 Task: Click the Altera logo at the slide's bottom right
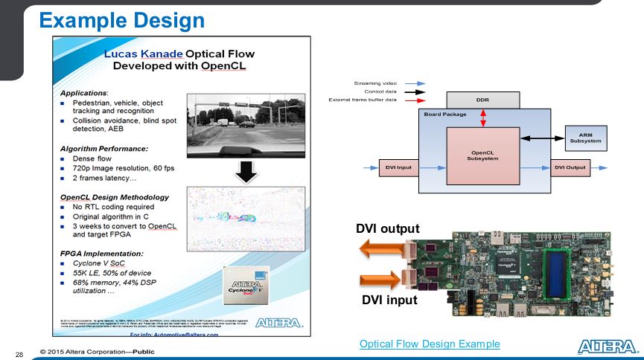[608, 347]
